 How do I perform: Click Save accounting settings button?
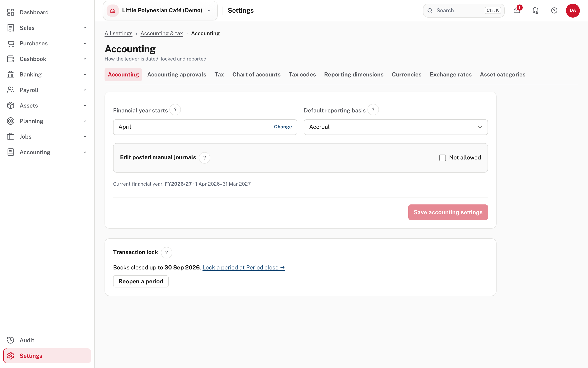(448, 212)
